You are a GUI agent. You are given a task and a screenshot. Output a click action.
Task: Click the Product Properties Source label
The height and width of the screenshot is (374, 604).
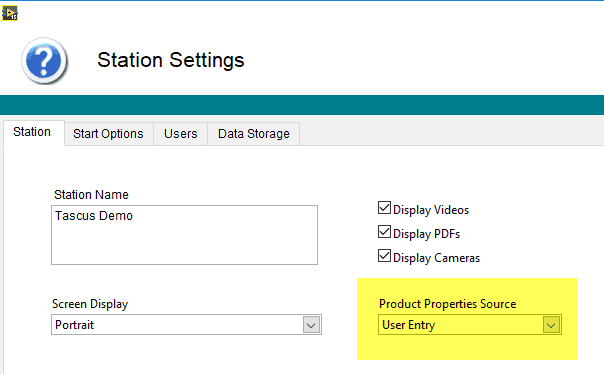448,304
